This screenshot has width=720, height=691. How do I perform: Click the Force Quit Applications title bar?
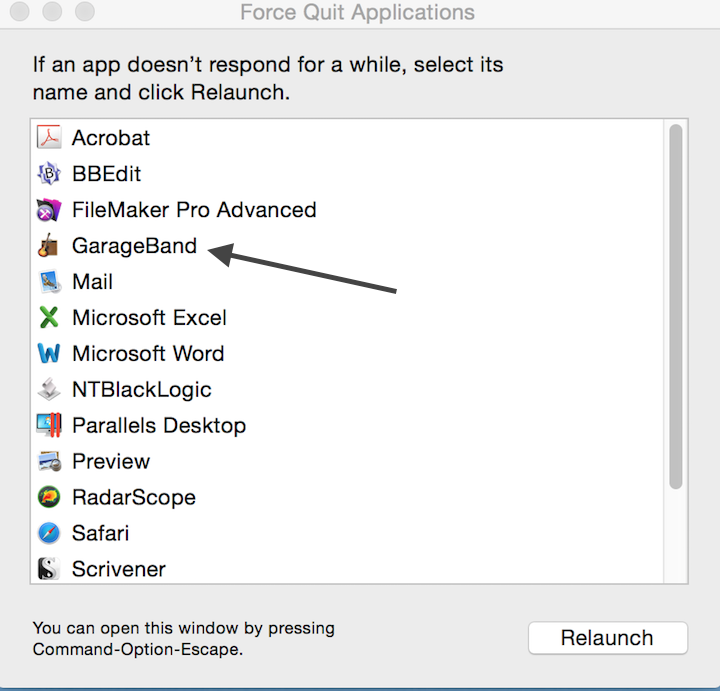(x=358, y=14)
